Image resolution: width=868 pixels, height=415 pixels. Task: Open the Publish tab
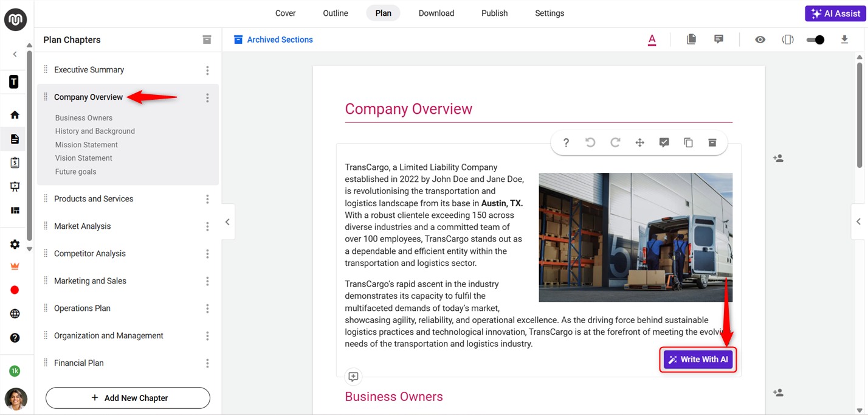pos(495,13)
